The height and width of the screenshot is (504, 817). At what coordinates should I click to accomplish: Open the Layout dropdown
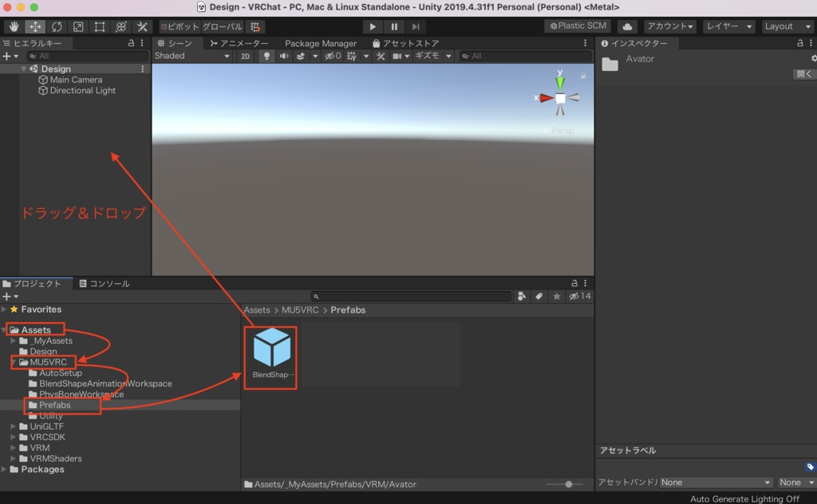coord(787,26)
